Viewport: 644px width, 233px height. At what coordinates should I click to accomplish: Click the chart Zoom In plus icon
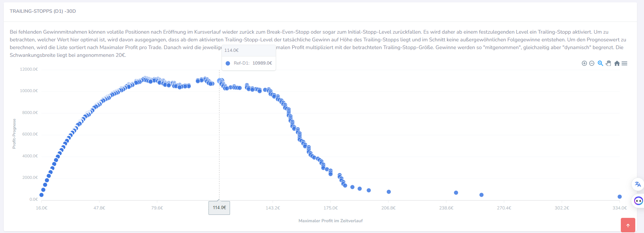click(584, 63)
